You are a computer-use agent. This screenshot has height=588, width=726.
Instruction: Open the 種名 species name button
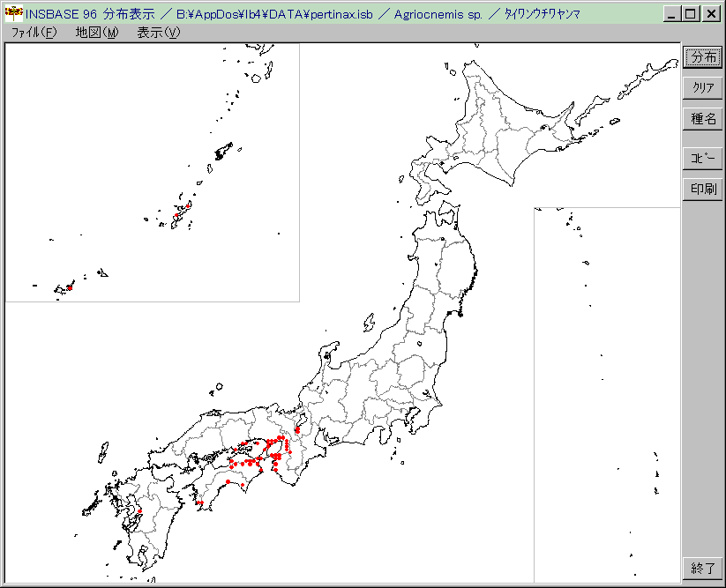[x=703, y=119]
